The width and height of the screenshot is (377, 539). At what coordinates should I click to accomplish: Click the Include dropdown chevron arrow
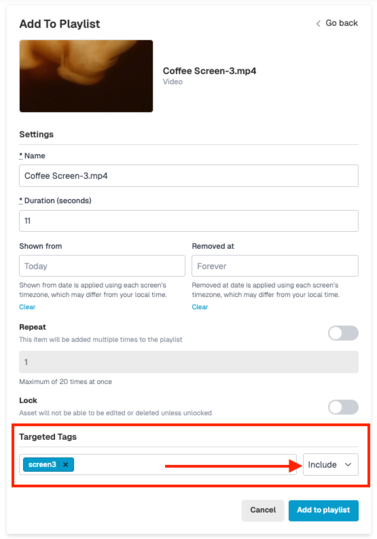coord(348,465)
